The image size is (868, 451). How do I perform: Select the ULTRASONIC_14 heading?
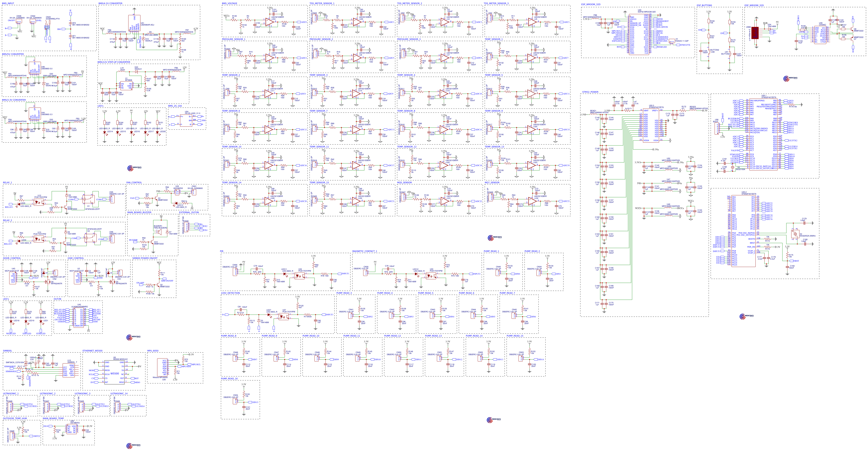point(119,393)
